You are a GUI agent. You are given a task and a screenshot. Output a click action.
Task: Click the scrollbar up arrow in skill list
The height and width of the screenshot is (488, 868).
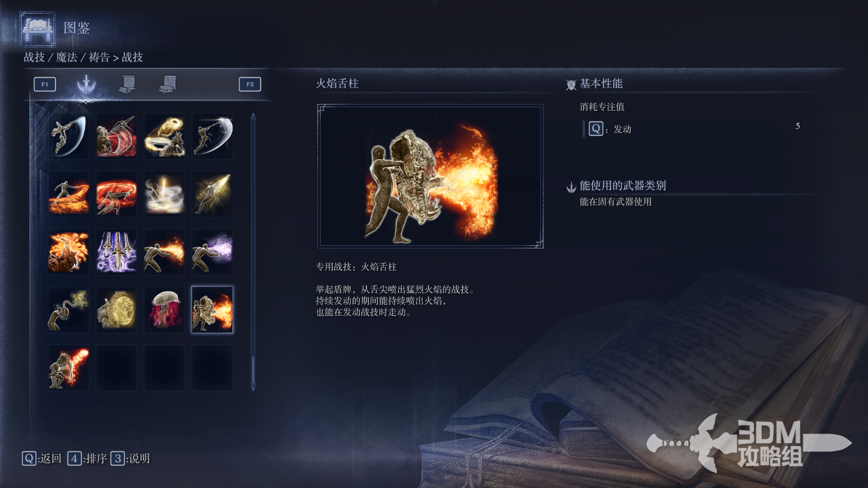(253, 117)
